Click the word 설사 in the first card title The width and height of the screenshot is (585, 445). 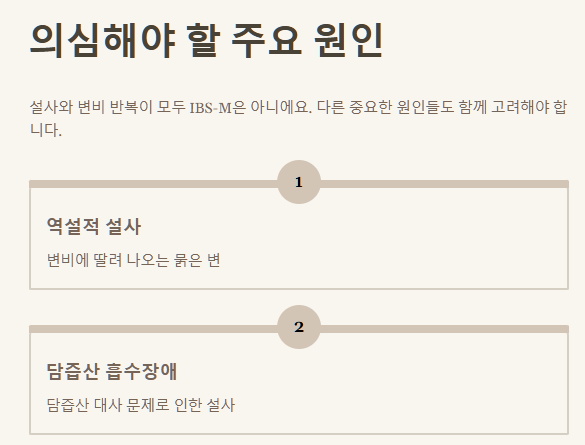click(123, 226)
